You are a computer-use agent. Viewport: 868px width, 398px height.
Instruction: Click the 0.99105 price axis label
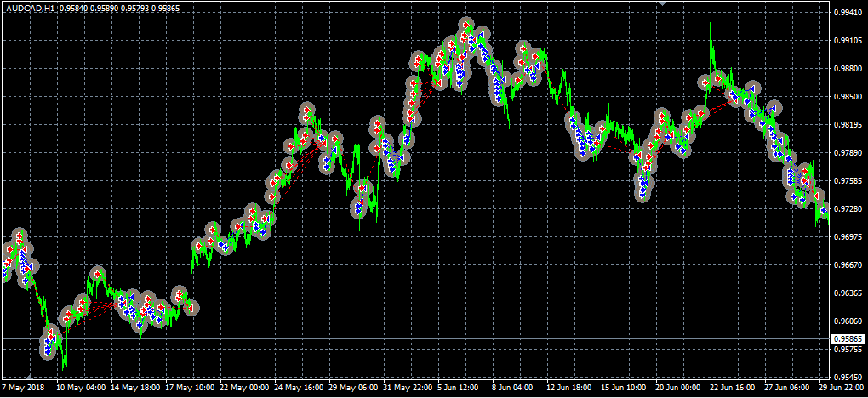[848, 41]
